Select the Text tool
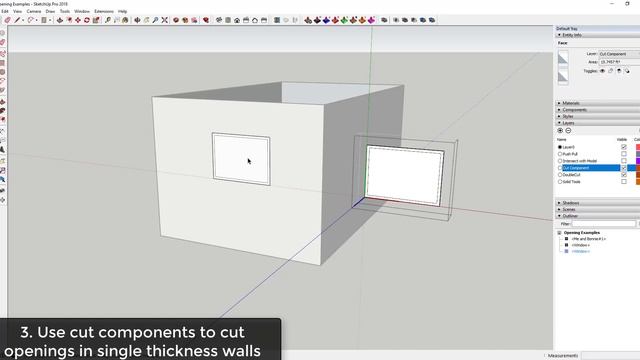The image size is (640, 360). [x=117, y=20]
